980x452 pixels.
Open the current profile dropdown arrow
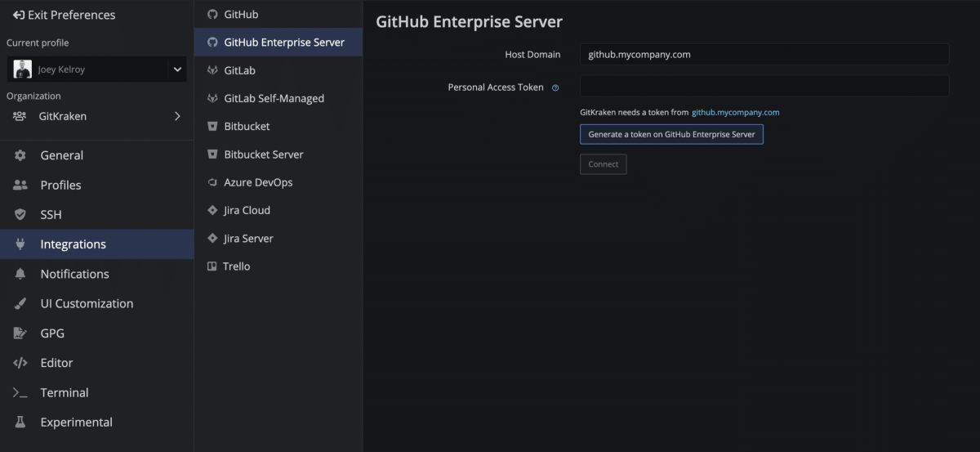point(176,69)
